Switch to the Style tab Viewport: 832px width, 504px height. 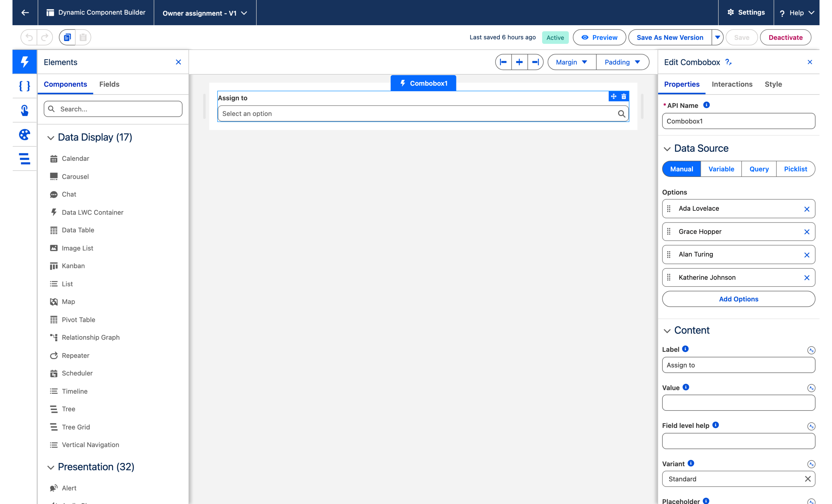(x=773, y=84)
